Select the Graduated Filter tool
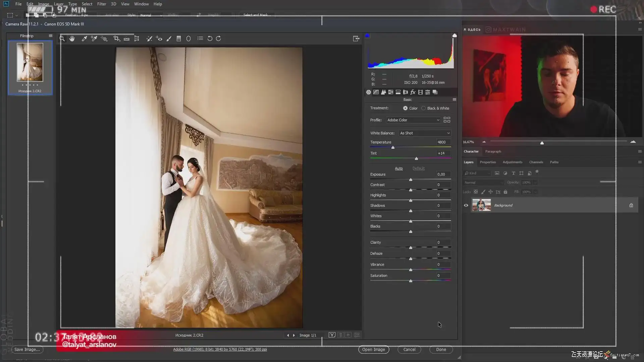The width and height of the screenshot is (644, 362). point(179,39)
